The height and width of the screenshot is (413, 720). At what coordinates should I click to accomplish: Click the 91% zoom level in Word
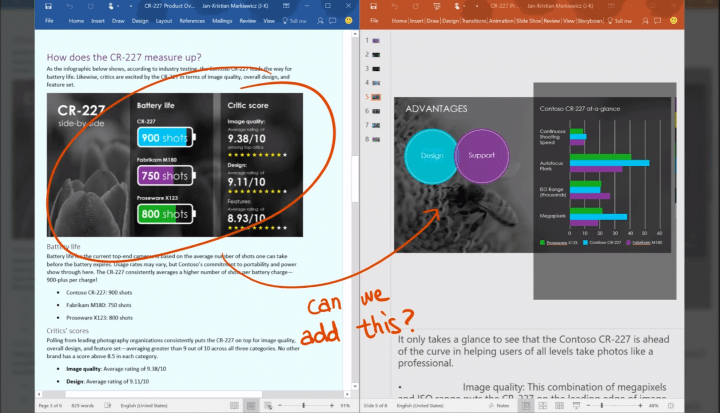pyautogui.click(x=345, y=406)
